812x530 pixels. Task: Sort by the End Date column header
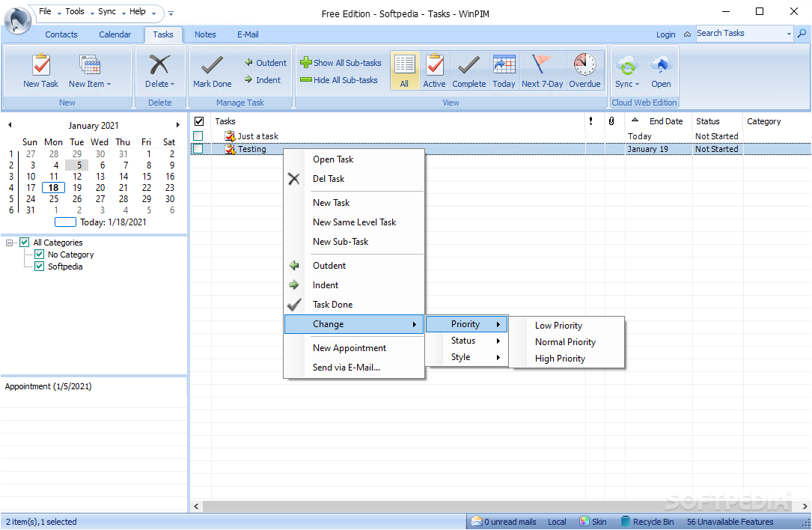pos(658,121)
